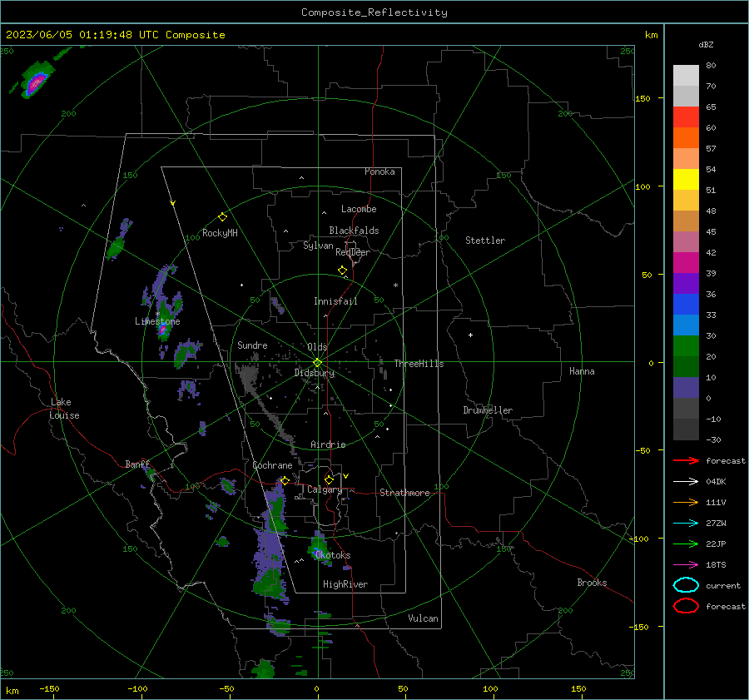This screenshot has width=749, height=700.
Task: Click the Limestone label
Action: click(x=157, y=321)
